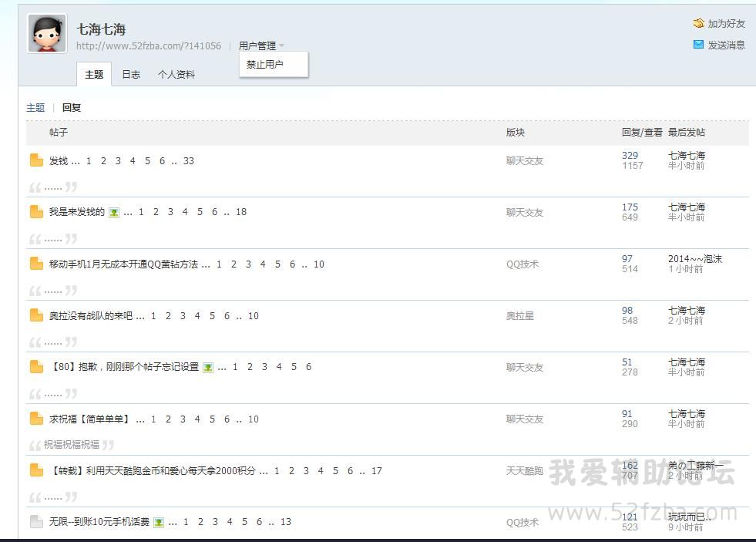Click the send message envelope icon
Viewport: 756px width, 542px height.
pos(698,45)
